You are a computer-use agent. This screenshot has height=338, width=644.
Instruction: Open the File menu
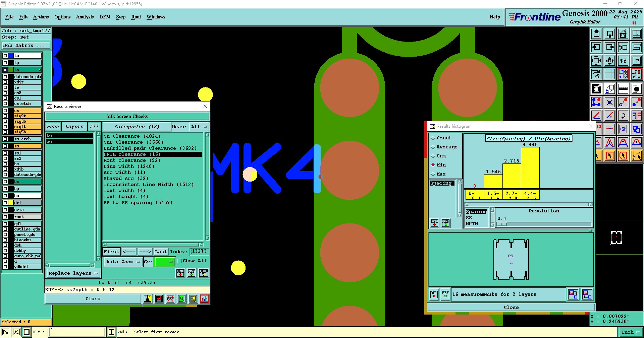point(9,17)
